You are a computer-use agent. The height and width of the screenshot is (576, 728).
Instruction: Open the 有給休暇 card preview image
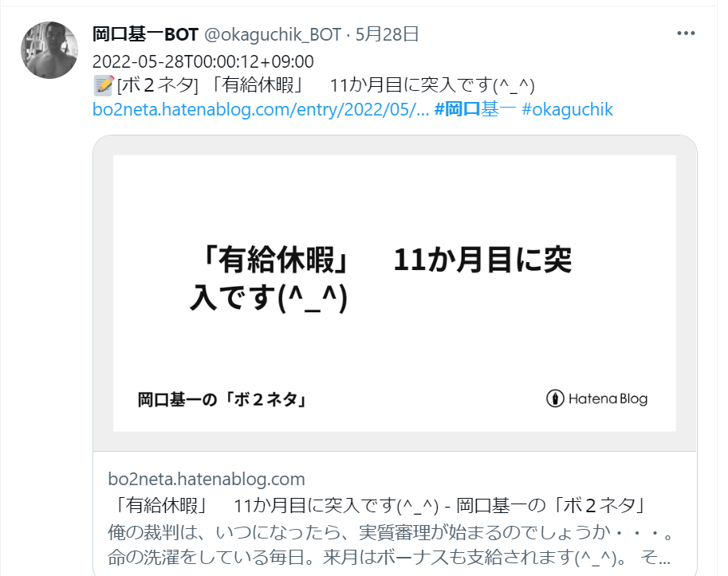pos(395,293)
